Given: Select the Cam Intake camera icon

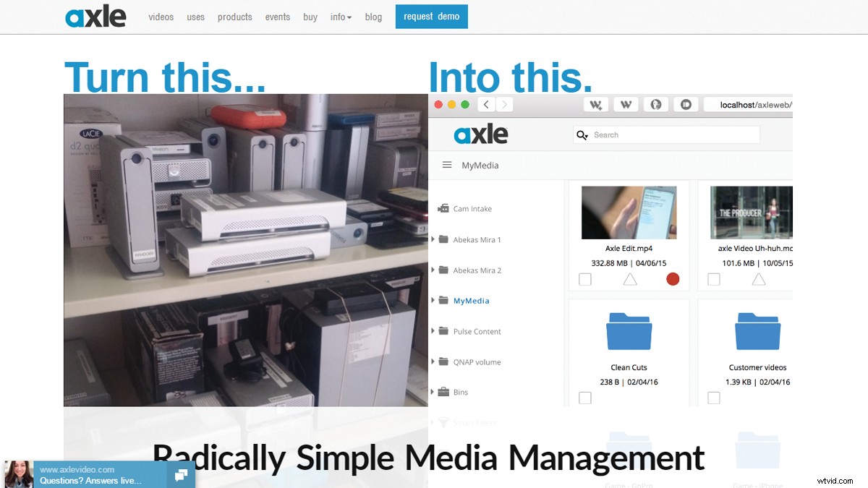Looking at the screenshot, I should click(x=443, y=208).
